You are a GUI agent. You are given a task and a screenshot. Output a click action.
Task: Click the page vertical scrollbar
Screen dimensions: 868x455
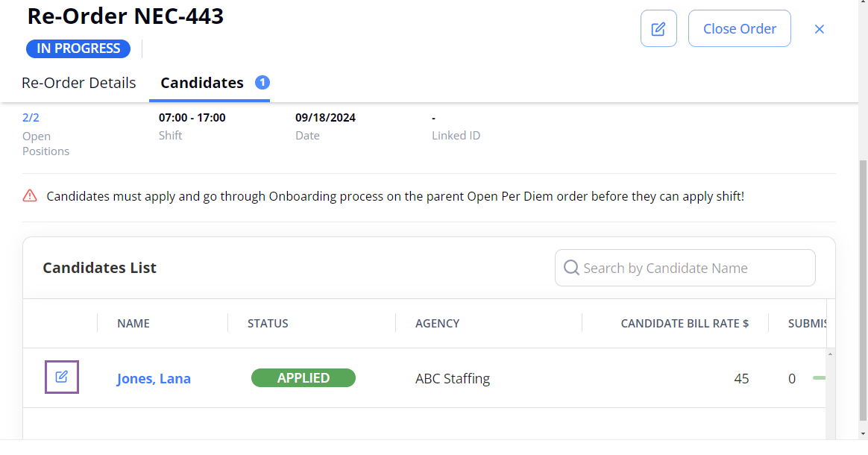(x=863, y=291)
